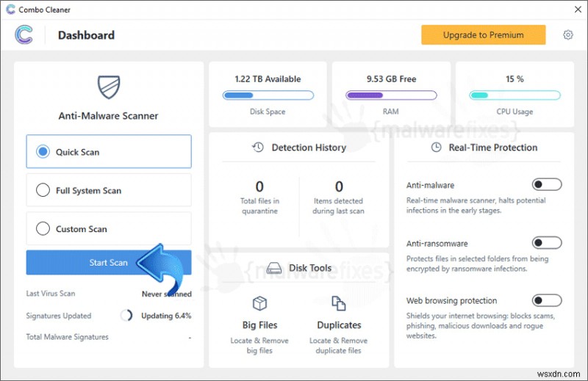The image size is (588, 381).
Task: Click the Dashboard heading
Action: pos(86,35)
